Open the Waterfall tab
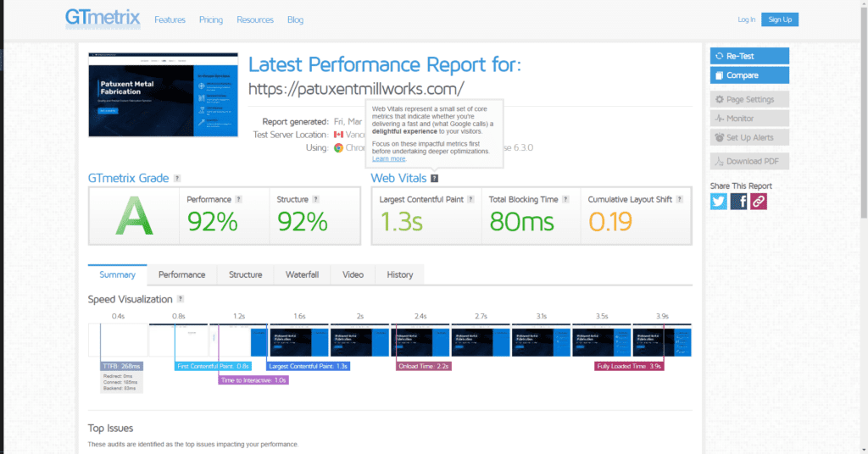 coord(302,274)
